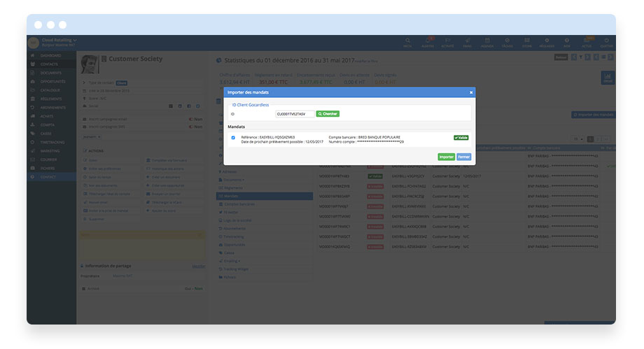Click the Store icon in top bar

coord(526,42)
